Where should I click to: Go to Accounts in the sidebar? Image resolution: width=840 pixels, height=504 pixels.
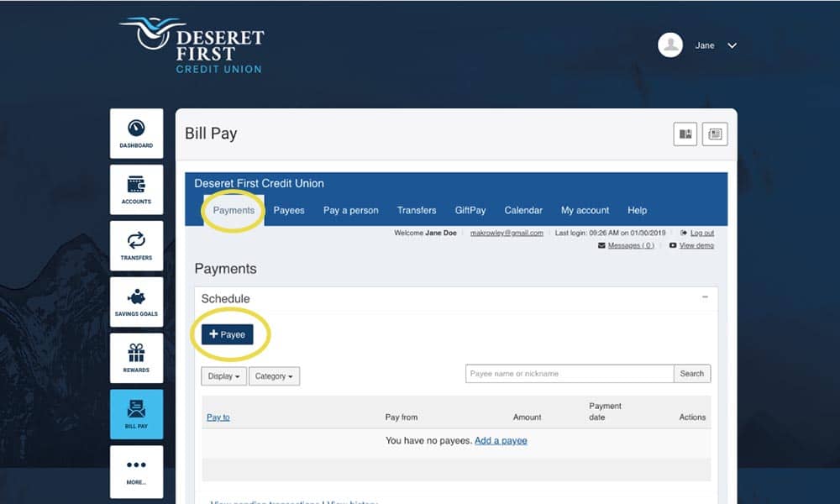click(x=136, y=189)
